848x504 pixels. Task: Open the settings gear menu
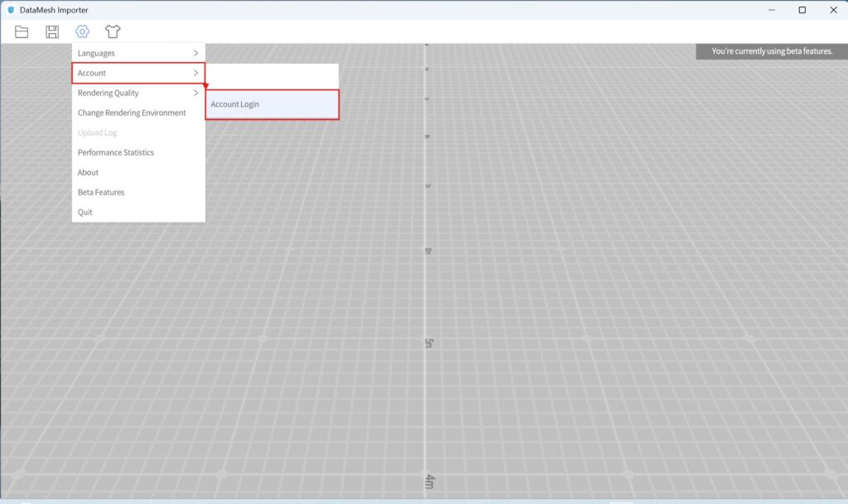tap(81, 31)
